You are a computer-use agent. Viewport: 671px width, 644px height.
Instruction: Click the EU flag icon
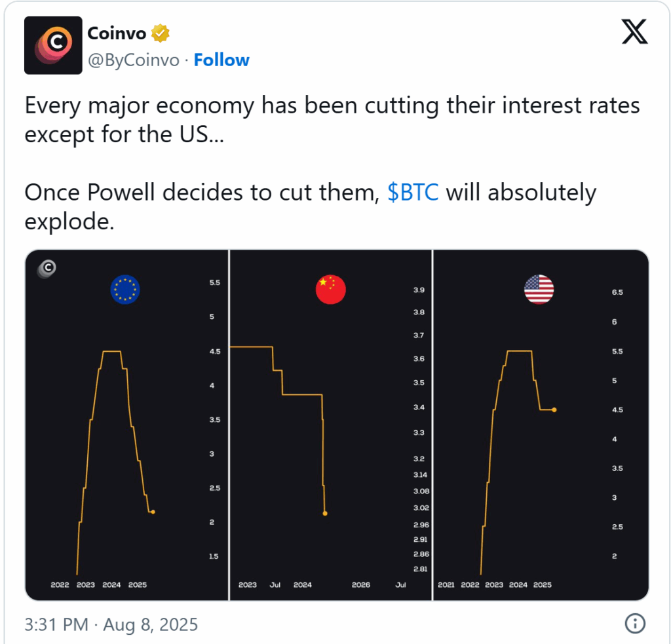125,290
